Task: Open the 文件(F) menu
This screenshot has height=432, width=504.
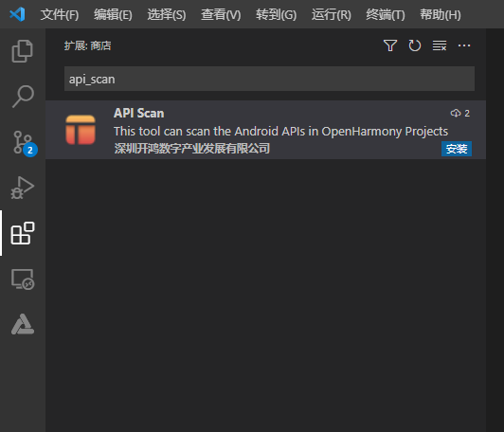Action: coord(60,14)
